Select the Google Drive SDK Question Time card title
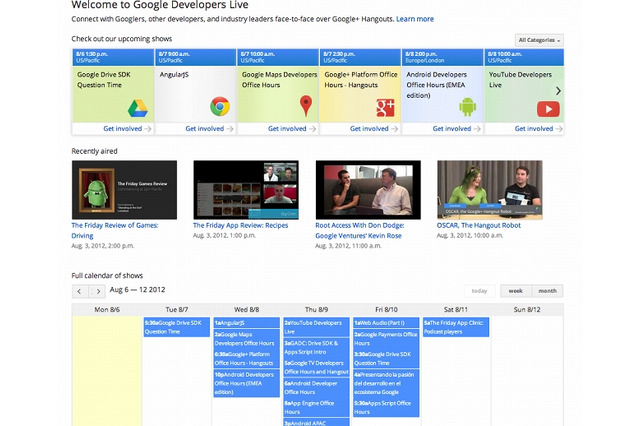 pyautogui.click(x=104, y=80)
